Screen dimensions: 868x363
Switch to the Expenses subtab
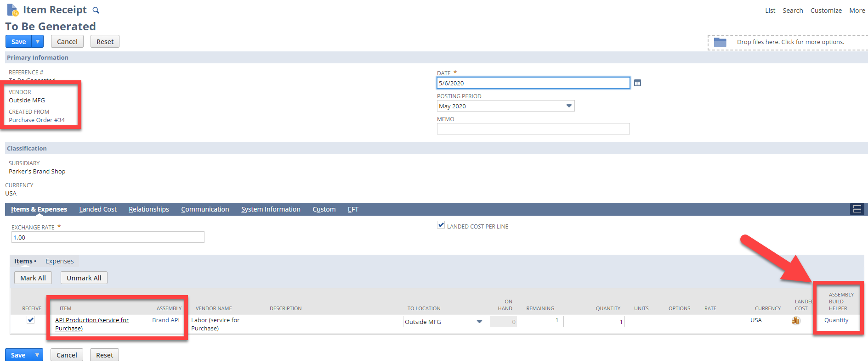[x=59, y=261]
